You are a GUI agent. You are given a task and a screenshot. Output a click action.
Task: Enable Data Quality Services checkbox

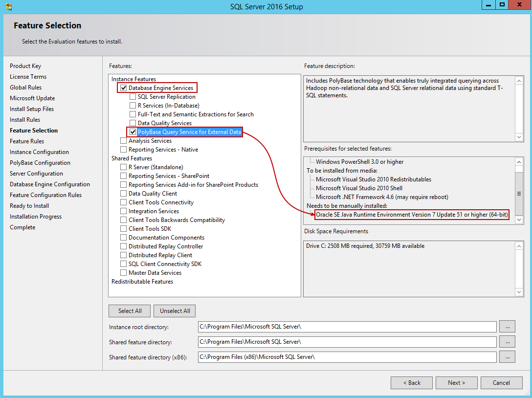click(x=133, y=123)
